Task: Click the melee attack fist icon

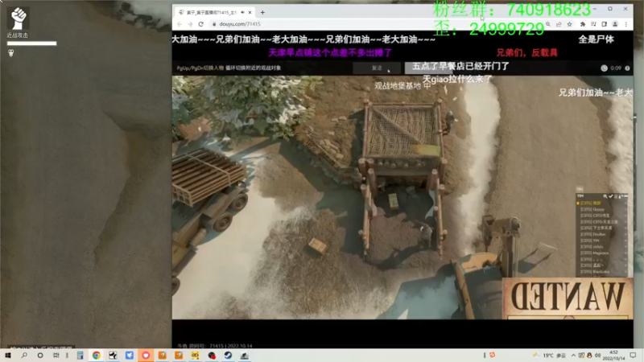Action: click(x=18, y=19)
